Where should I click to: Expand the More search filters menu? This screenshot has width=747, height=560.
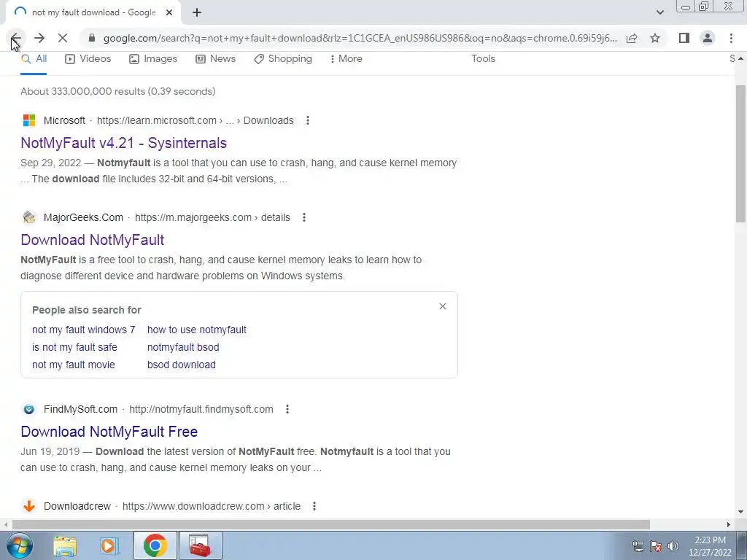click(x=347, y=58)
